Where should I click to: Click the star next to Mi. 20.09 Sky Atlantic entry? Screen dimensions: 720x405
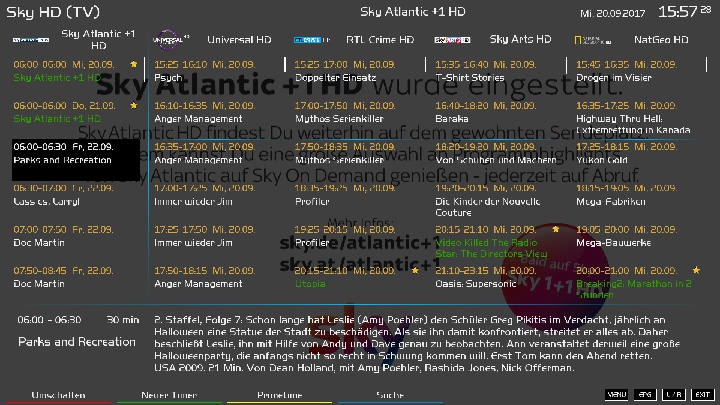point(134,64)
